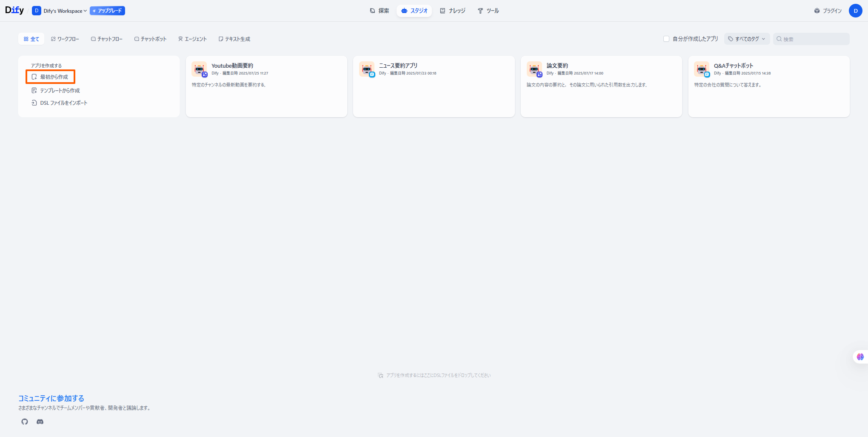This screenshot has height=437, width=868.
Task: Click the floating brain icon at right edge
Action: (860, 357)
